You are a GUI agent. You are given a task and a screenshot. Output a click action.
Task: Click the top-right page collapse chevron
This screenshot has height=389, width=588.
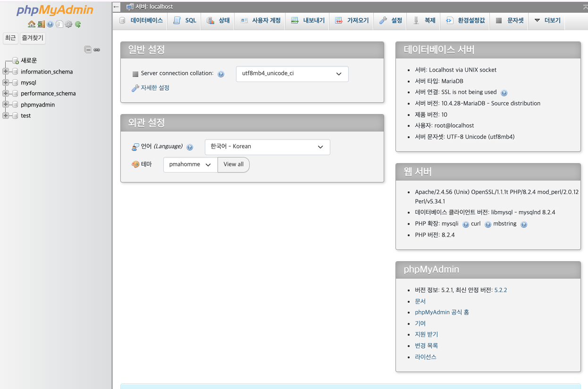(x=585, y=6)
